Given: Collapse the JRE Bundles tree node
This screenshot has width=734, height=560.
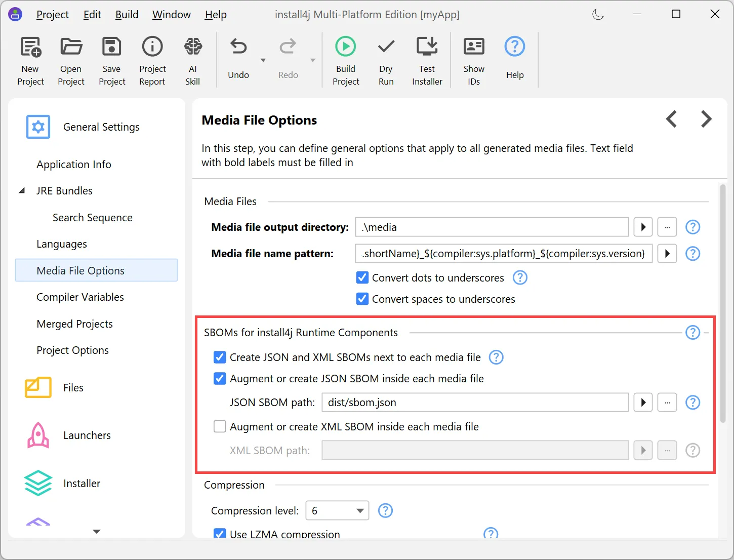Looking at the screenshot, I should (22, 191).
